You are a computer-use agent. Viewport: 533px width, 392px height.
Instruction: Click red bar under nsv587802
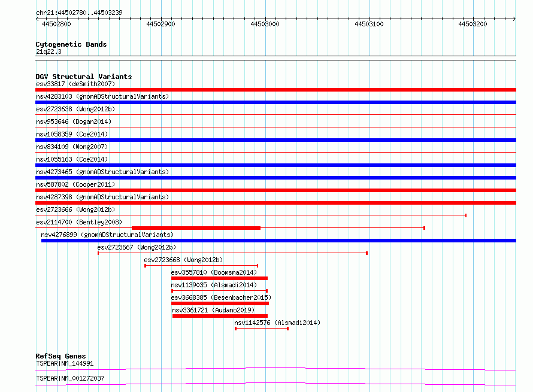pos(275,190)
